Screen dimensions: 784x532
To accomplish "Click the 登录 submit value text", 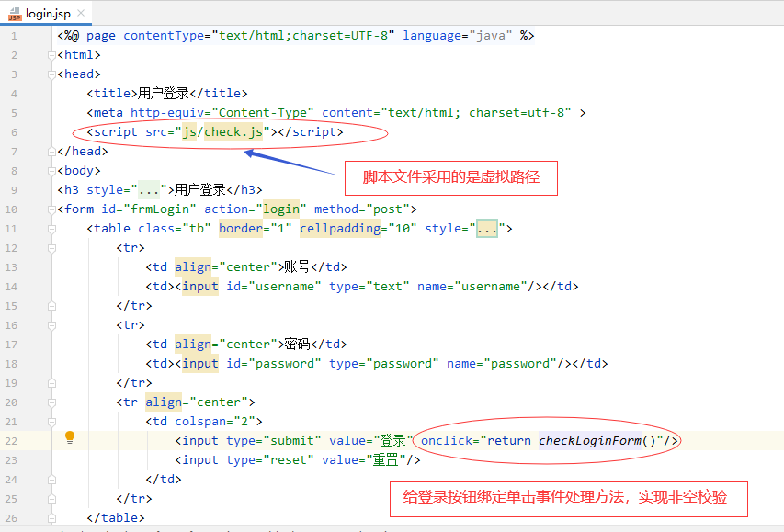I will click(x=394, y=440).
